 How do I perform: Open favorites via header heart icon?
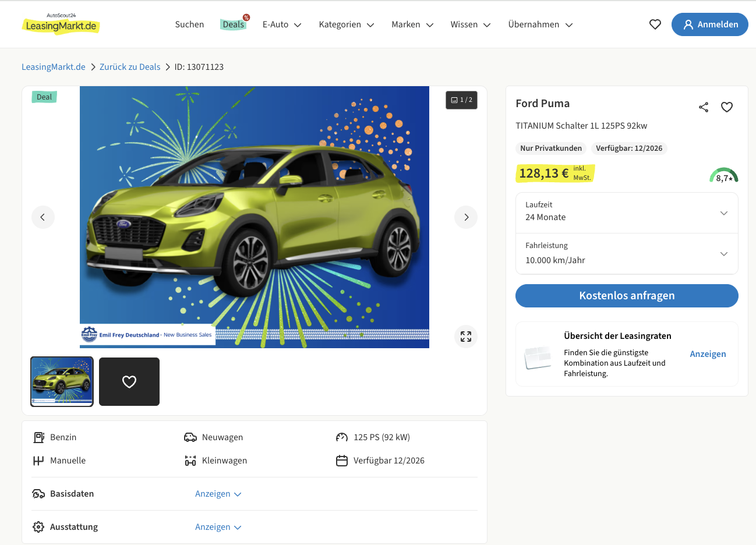click(655, 24)
